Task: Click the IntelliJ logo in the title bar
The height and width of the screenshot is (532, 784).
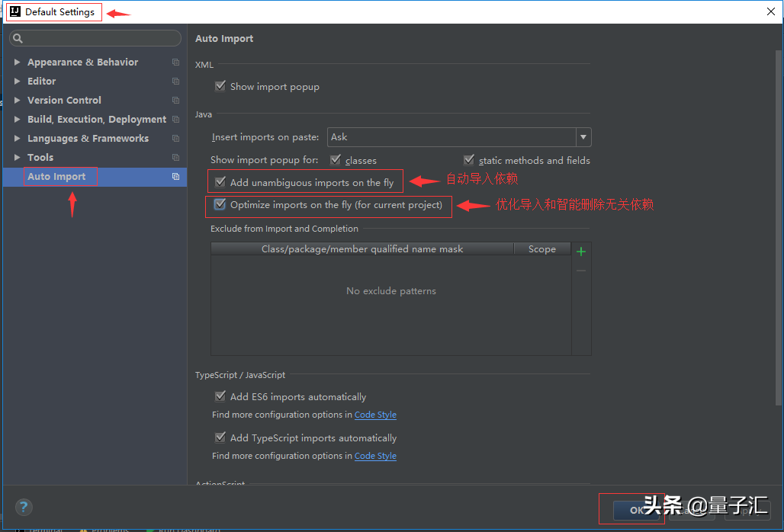Action: [14, 11]
